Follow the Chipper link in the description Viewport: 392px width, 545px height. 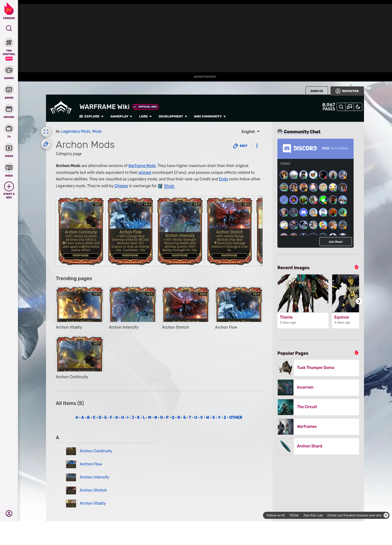pyautogui.click(x=121, y=186)
